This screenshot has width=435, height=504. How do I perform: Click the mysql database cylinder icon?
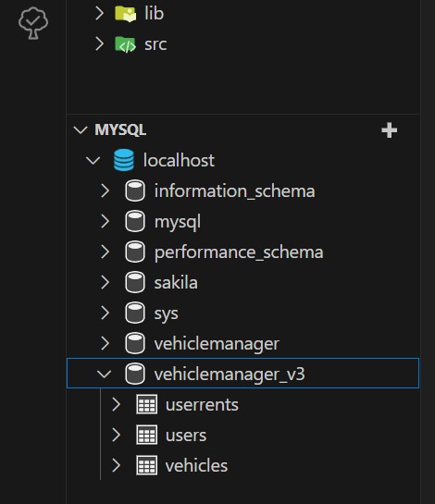click(x=135, y=221)
